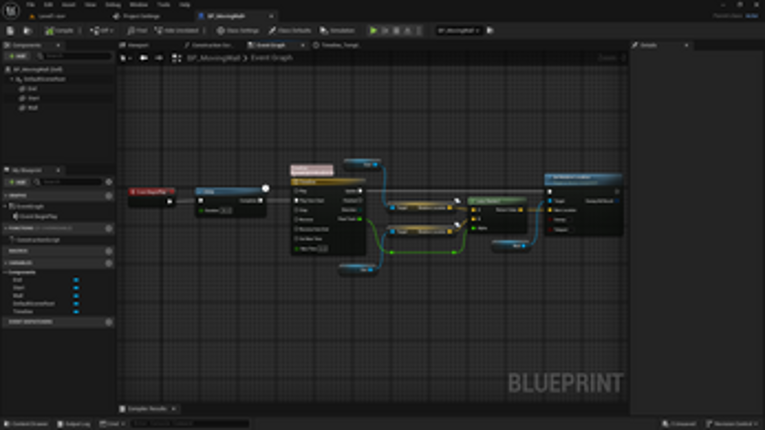Image resolution: width=765 pixels, height=430 pixels.
Task: Add new variable with plus icon
Action: click(109, 263)
